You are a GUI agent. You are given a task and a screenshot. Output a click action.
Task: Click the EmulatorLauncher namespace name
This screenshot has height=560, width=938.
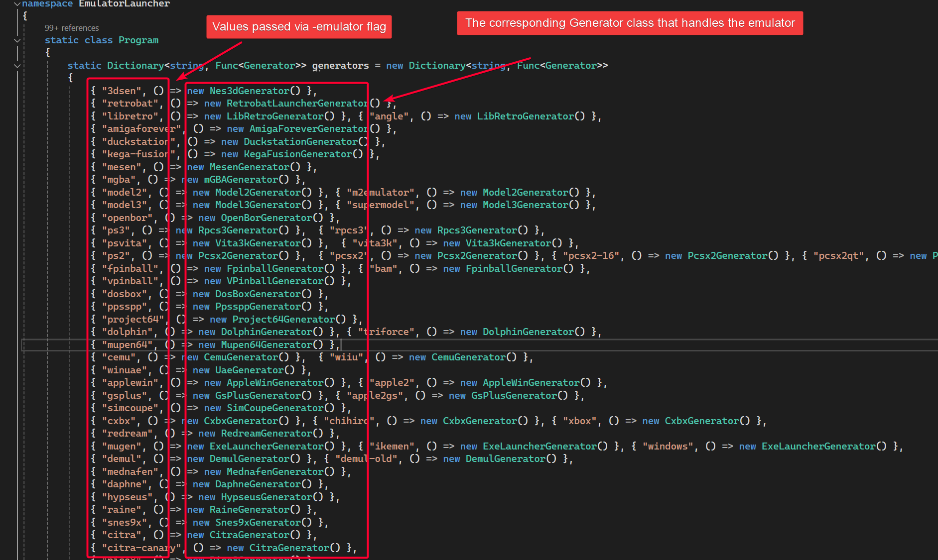(124, 4)
